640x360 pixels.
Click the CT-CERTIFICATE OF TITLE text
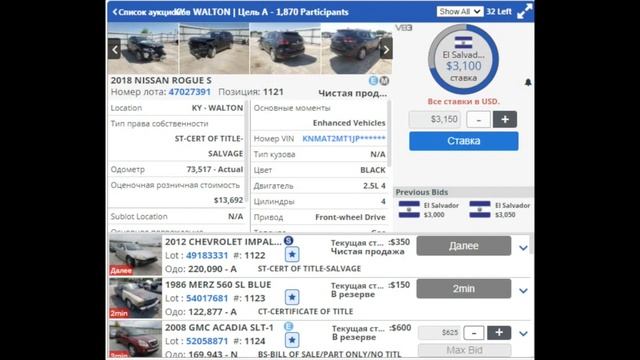pyautogui.click(x=305, y=311)
